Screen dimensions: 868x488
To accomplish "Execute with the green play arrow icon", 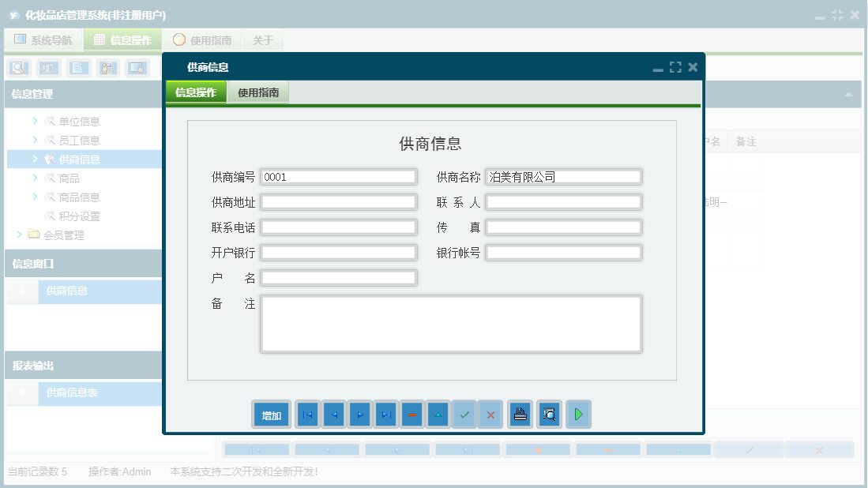I will [578, 414].
